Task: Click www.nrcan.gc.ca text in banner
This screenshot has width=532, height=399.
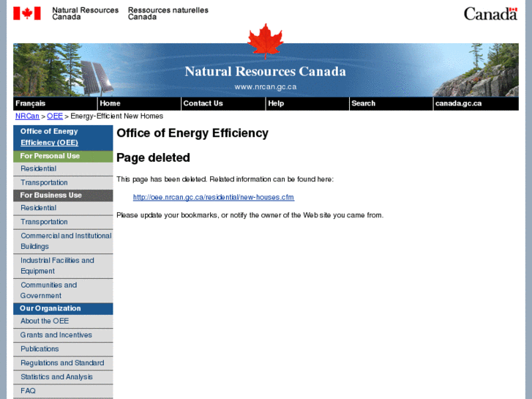Action: pos(266,87)
